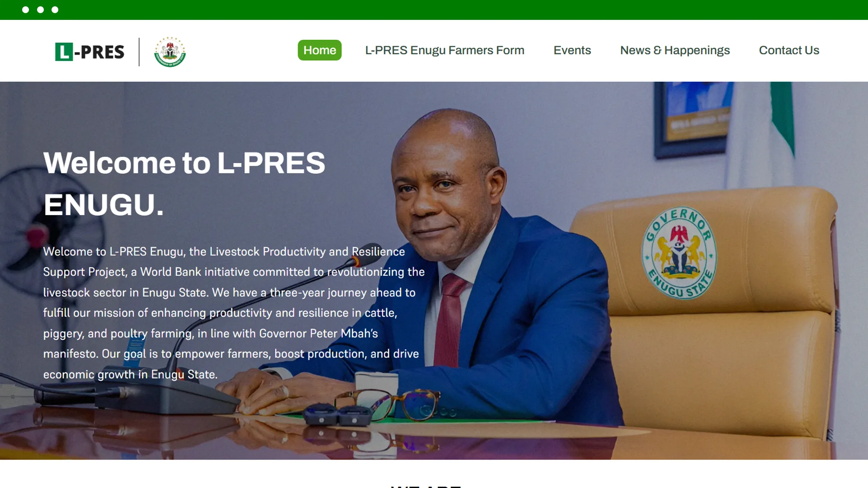The image size is (868, 488).
Task: Click the welcome paragraph about Livestock Productivity
Action: tap(234, 313)
